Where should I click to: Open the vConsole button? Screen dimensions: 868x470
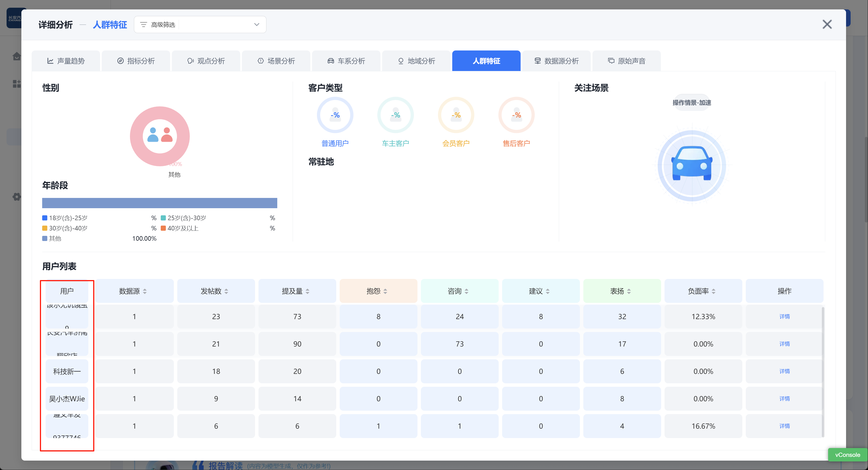(847, 455)
